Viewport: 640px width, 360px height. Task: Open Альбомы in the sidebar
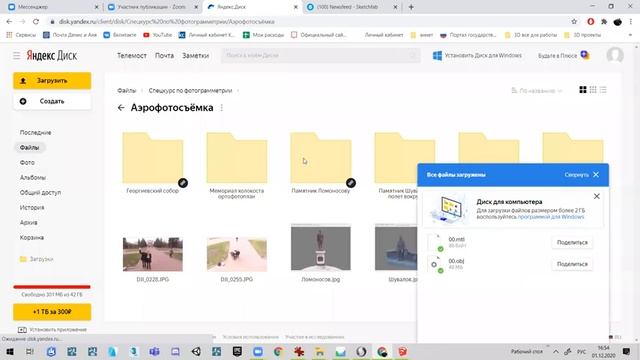(x=33, y=178)
